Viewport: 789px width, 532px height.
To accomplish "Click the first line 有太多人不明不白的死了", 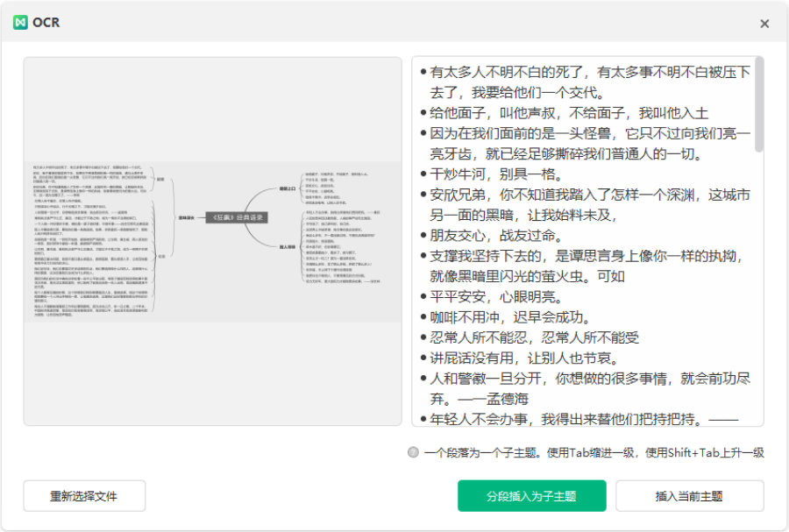I will pos(589,72).
